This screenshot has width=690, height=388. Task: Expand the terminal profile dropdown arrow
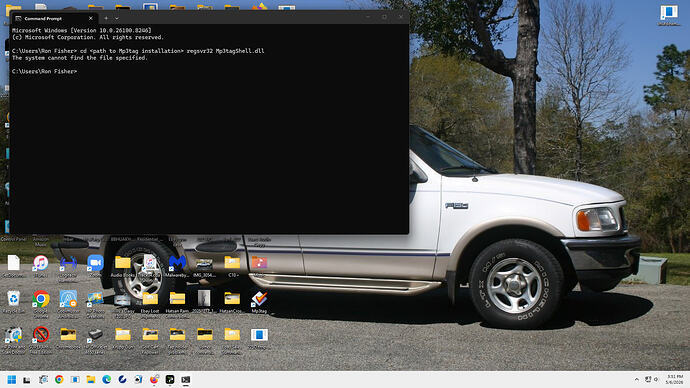pyautogui.click(x=117, y=18)
